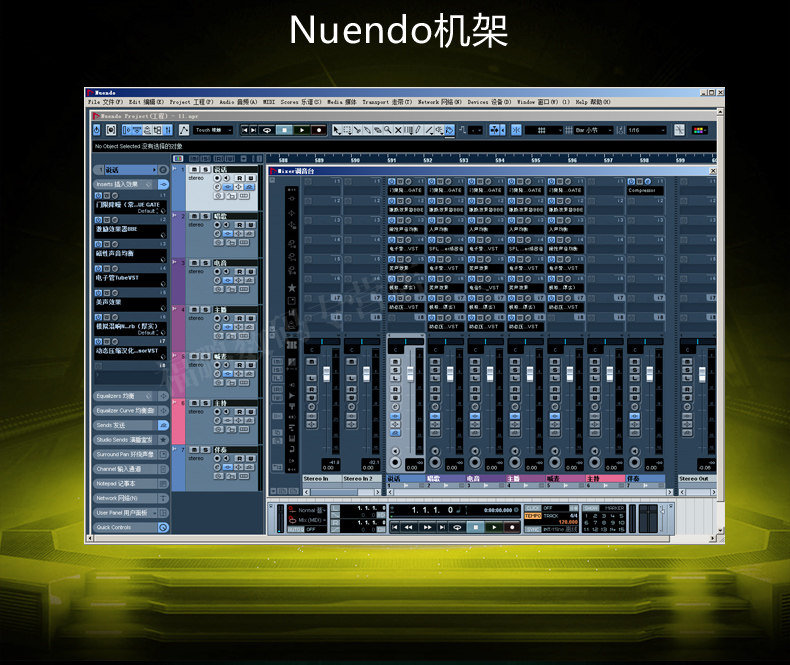Screen dimensions: 790x665
Task: Select the Mute X tool
Action: (x=398, y=130)
